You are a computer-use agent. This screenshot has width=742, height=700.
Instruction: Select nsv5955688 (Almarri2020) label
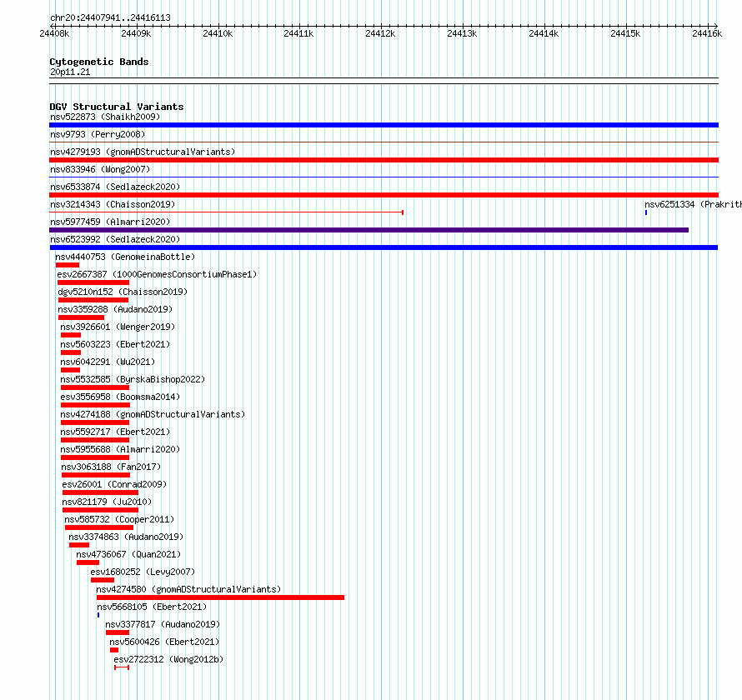point(120,449)
